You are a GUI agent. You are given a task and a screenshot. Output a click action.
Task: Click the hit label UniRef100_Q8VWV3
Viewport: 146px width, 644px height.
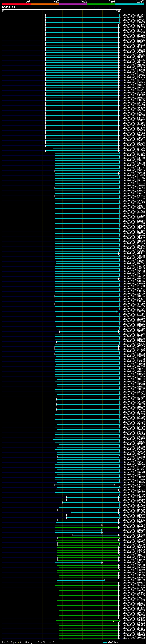[133, 15]
